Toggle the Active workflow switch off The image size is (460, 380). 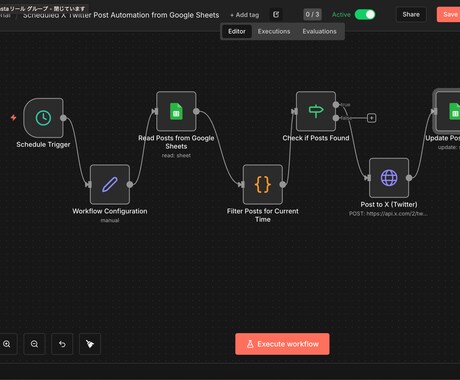click(365, 14)
